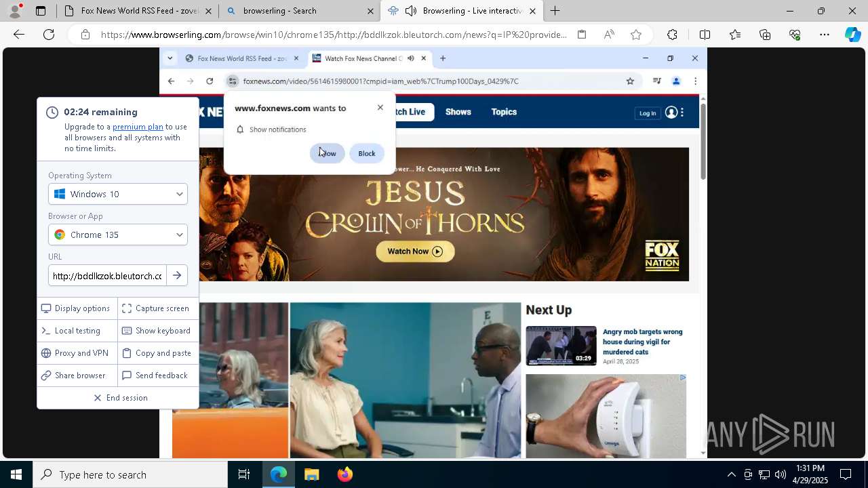This screenshot has height=488, width=868.
Task: Close the browserling - Search tab
Action: (x=370, y=11)
